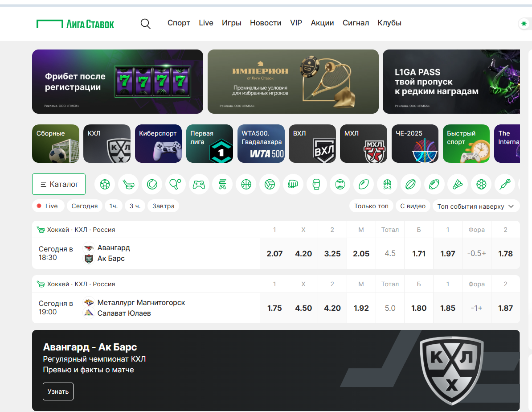The height and width of the screenshot is (412, 532).
Task: Toggle the Сегодня time filter
Action: pos(85,206)
